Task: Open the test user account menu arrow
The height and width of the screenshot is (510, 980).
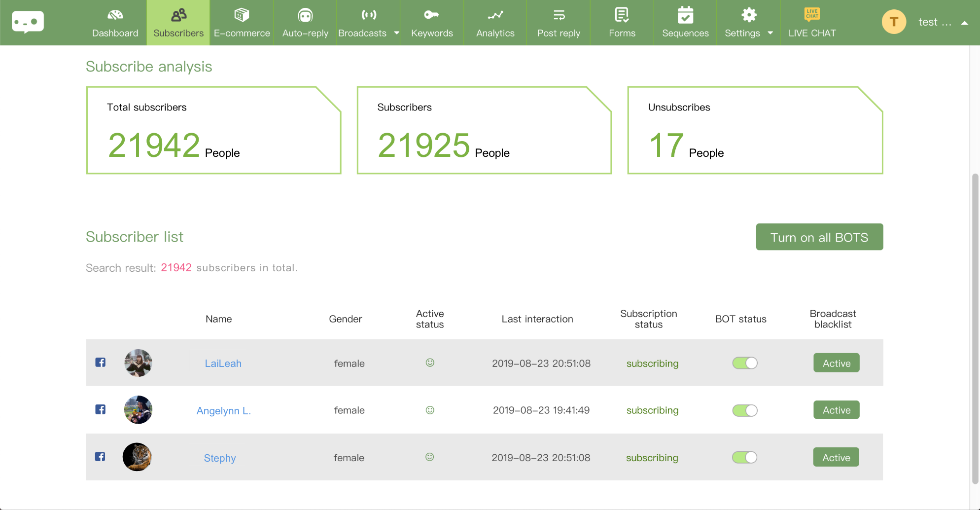Action: (965, 23)
